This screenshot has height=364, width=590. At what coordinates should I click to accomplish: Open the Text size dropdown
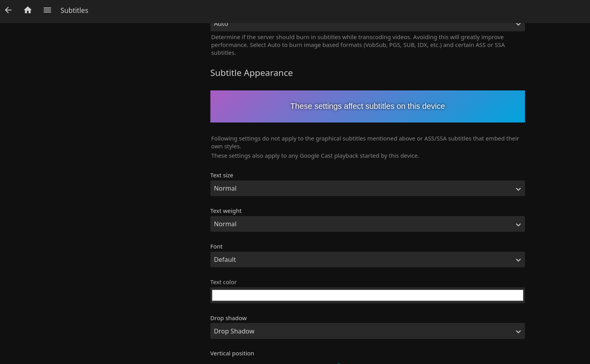367,188
